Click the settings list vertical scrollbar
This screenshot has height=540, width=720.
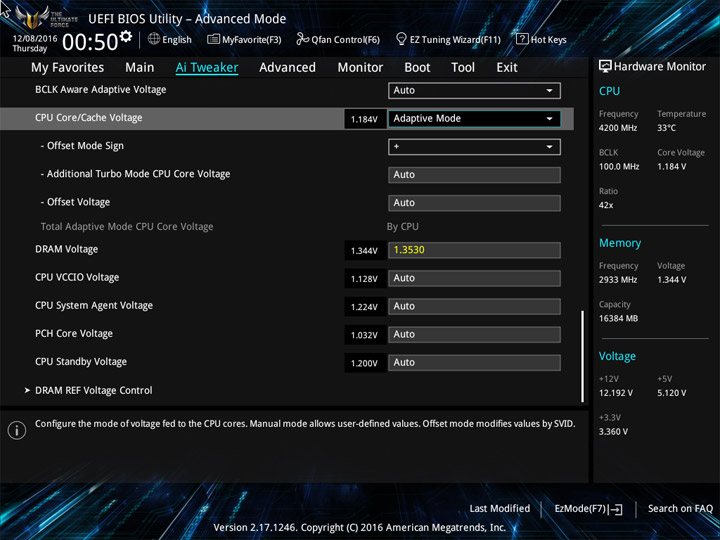(583, 356)
